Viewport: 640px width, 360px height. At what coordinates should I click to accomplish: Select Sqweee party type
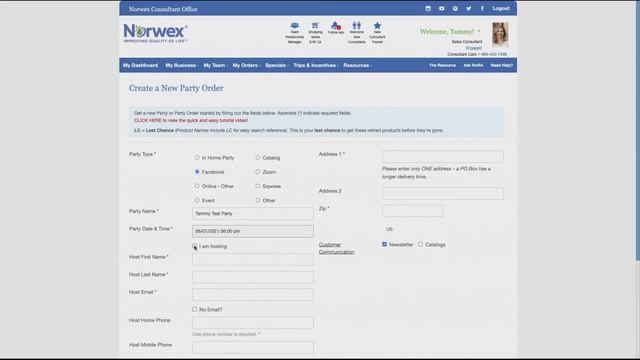point(258,186)
